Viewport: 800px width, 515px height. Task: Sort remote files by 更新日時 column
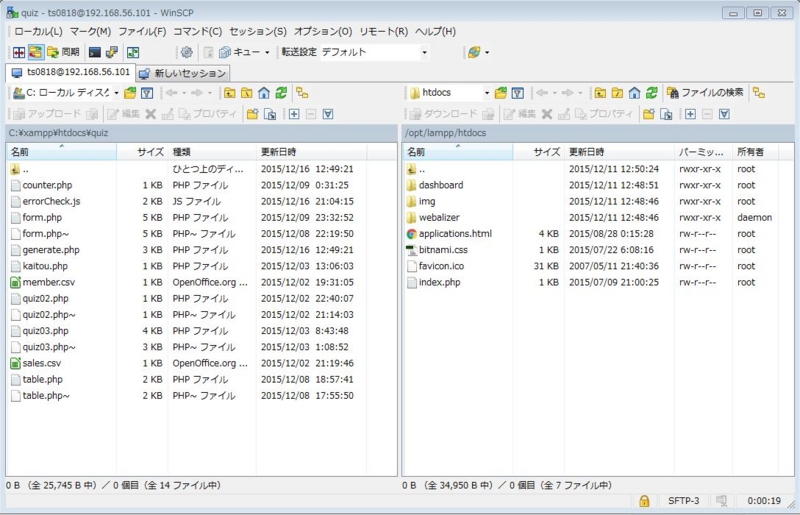[619, 152]
